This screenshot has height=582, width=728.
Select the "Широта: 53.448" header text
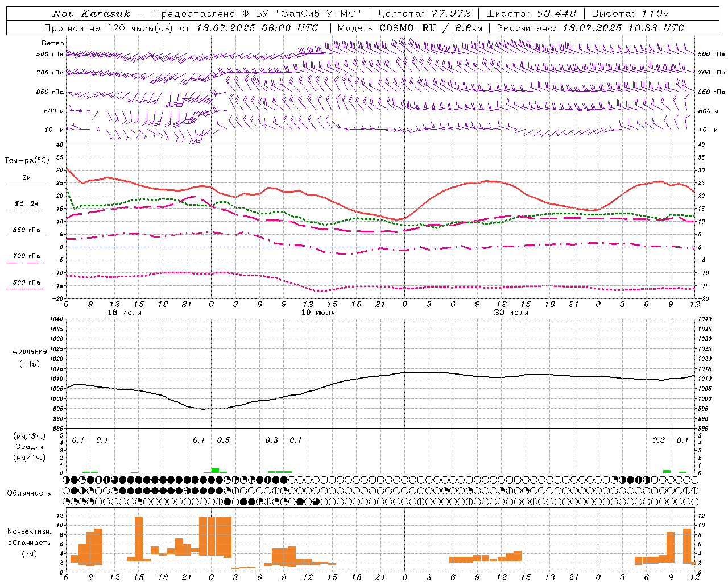click(531, 14)
